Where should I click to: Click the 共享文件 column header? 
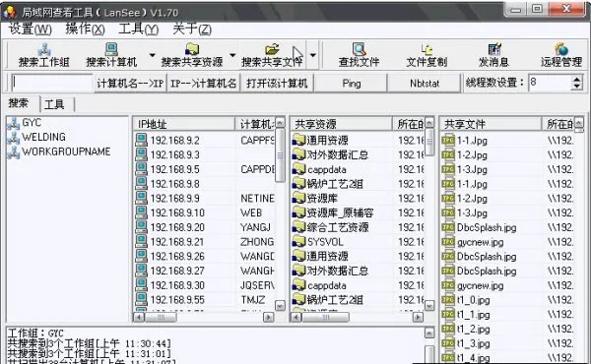491,124
